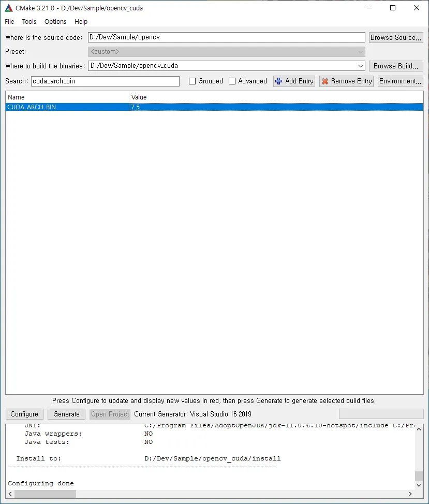Click the Search field containing cuda_arch_bin
Viewport: 429px width, 504px height.
tap(105, 81)
